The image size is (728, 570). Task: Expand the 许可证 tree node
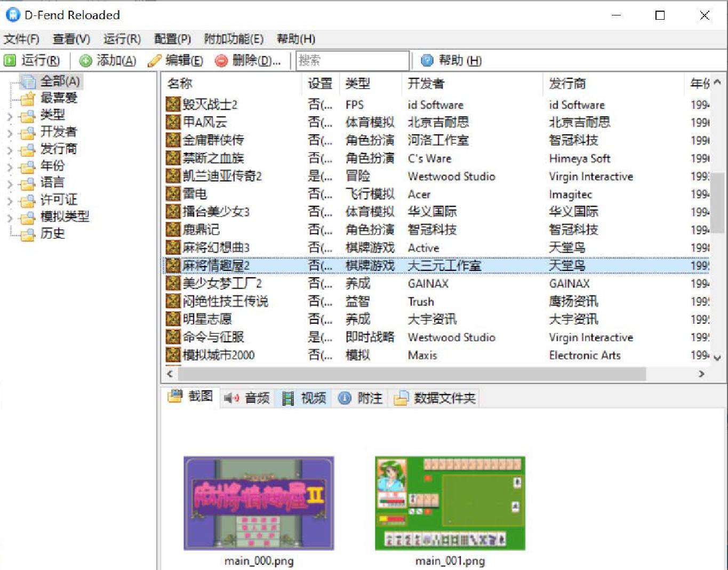coord(10,201)
